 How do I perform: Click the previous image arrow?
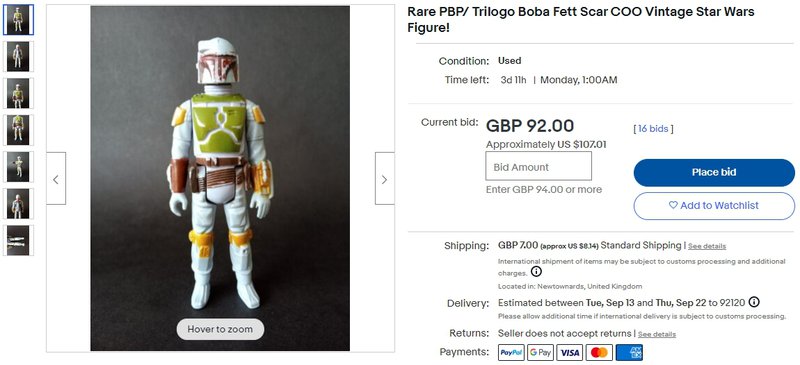tap(56, 178)
